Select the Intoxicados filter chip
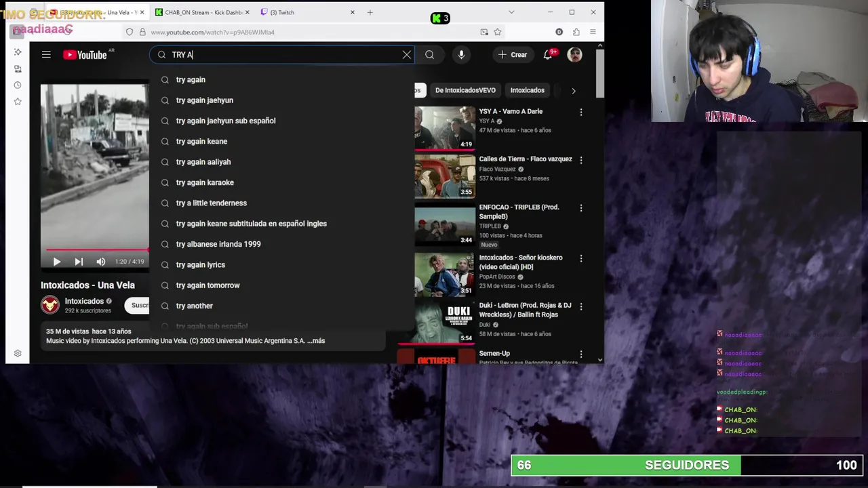Image resolution: width=868 pixels, height=488 pixels. [x=527, y=90]
